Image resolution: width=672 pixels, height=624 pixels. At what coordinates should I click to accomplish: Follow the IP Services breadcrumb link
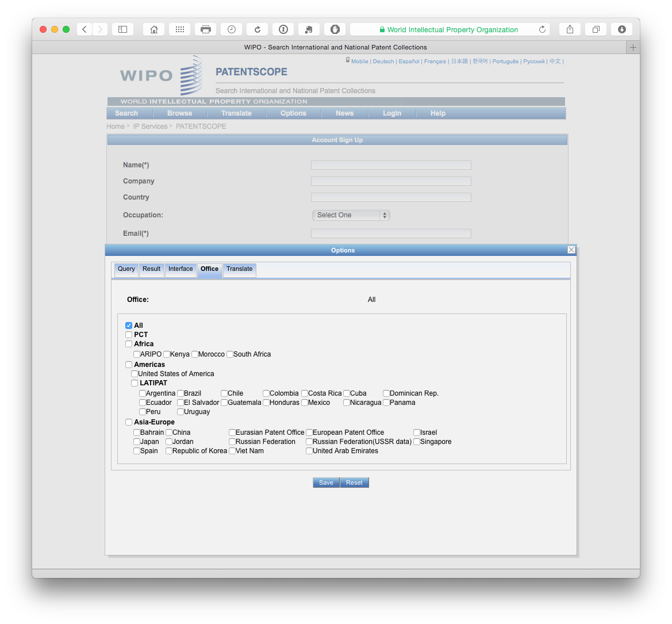pos(150,127)
